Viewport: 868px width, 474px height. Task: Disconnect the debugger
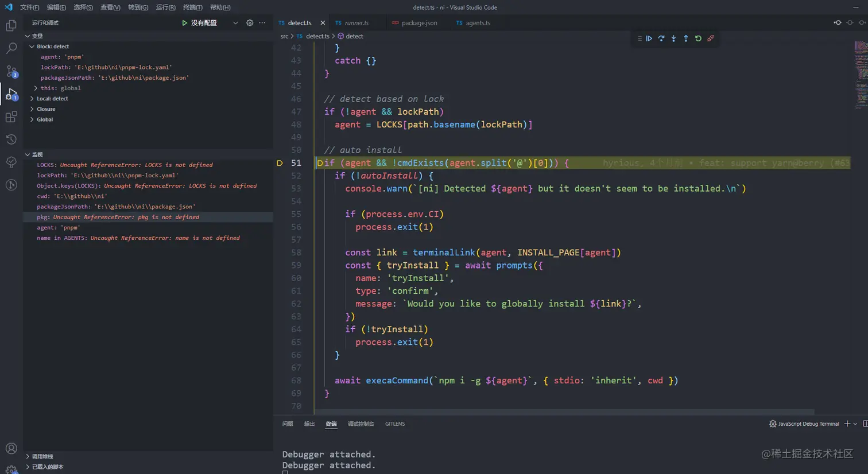pos(711,38)
